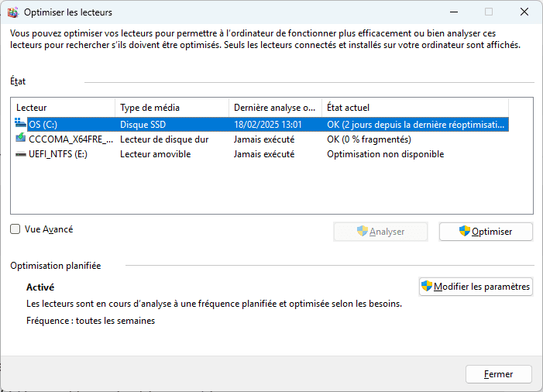
Task: Click the UEFI_NTFS (E:) removable drive icon
Action: (x=21, y=154)
